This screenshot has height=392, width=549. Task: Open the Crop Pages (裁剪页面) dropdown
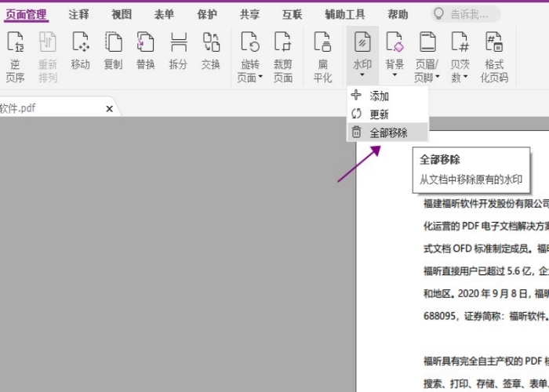point(283,71)
